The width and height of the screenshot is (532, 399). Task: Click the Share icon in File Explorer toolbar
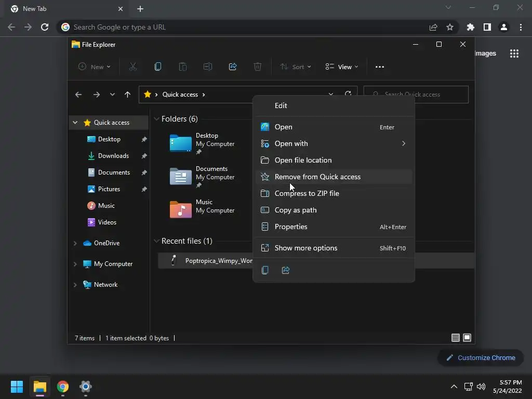(233, 67)
